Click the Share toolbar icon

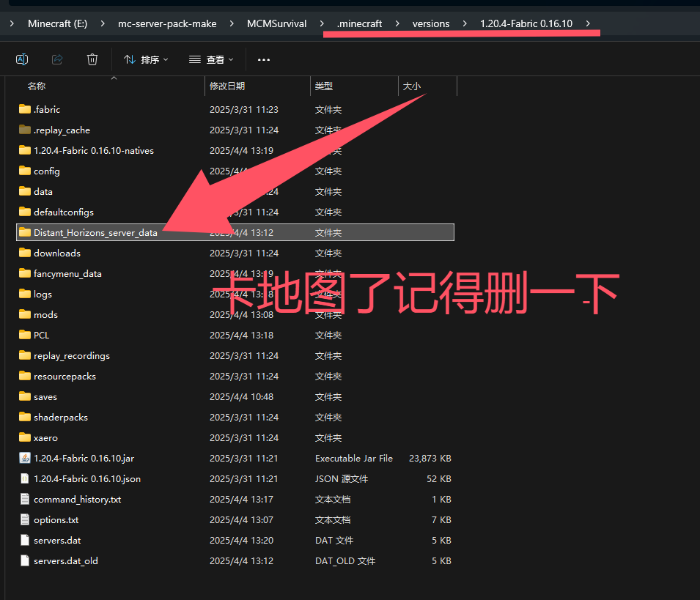coord(57,59)
